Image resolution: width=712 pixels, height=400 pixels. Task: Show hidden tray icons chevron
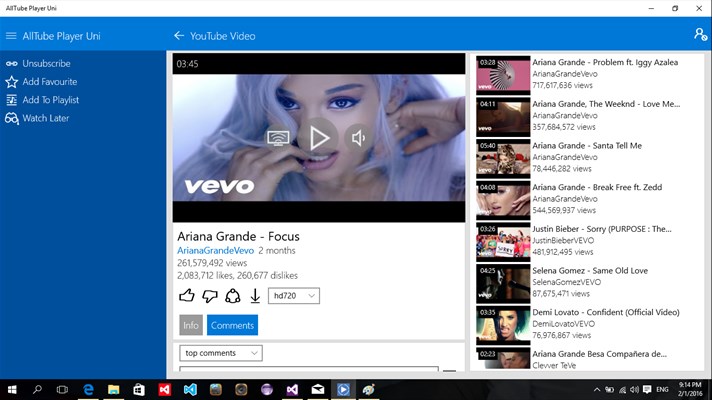coord(597,390)
